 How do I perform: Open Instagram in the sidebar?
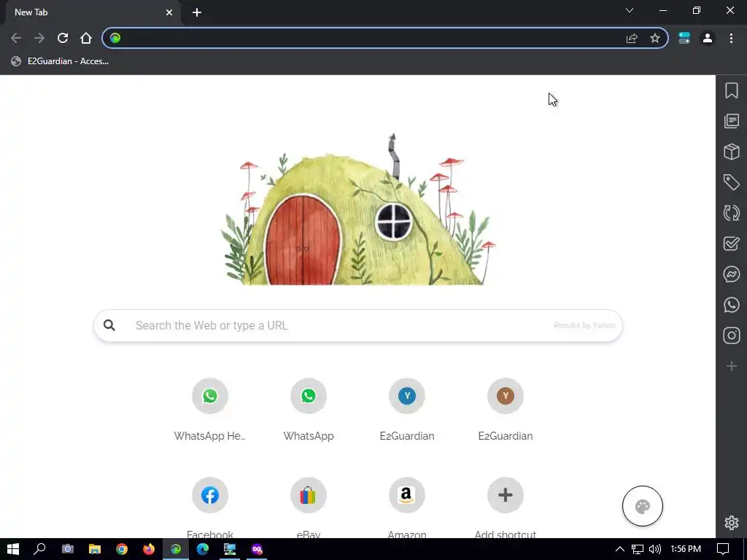point(731,335)
